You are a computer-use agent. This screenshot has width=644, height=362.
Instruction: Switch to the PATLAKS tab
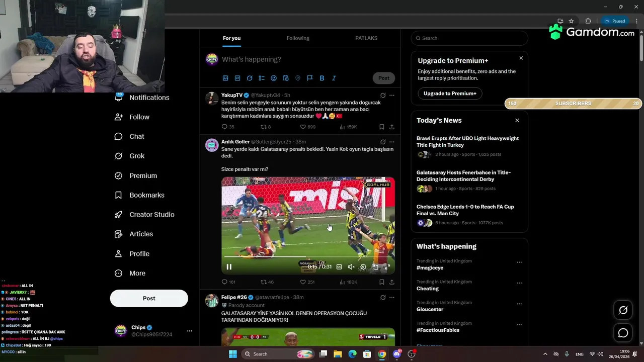[x=366, y=38]
